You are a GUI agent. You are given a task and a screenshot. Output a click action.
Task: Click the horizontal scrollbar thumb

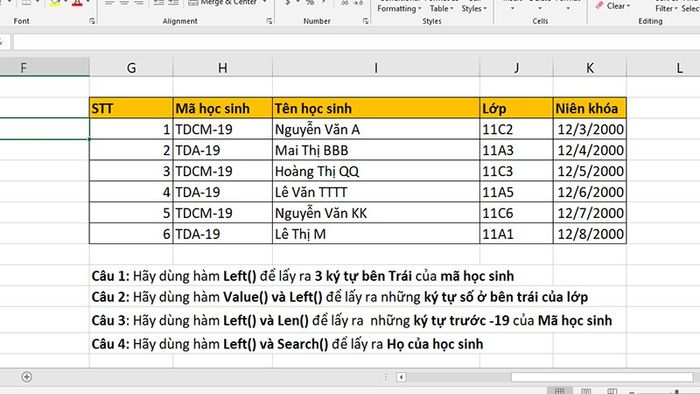[602, 377]
